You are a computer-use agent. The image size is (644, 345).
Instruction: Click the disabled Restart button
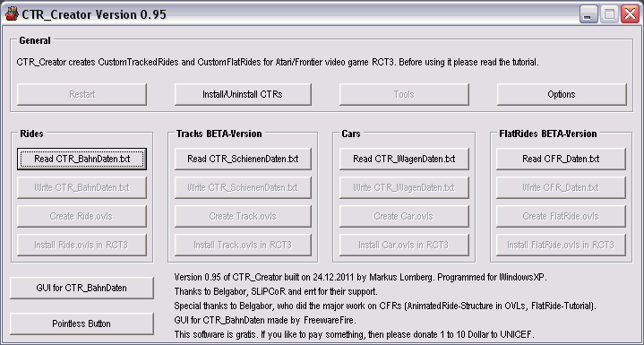click(82, 94)
